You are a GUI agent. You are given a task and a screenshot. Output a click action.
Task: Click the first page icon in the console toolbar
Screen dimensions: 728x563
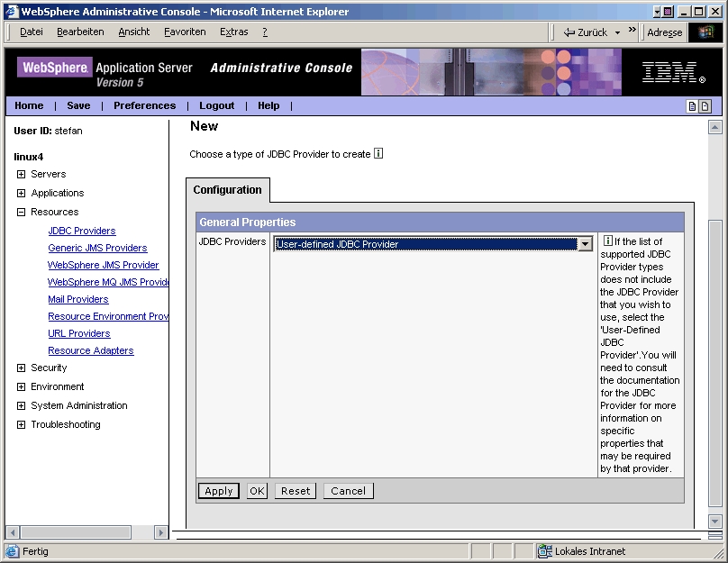coord(692,106)
